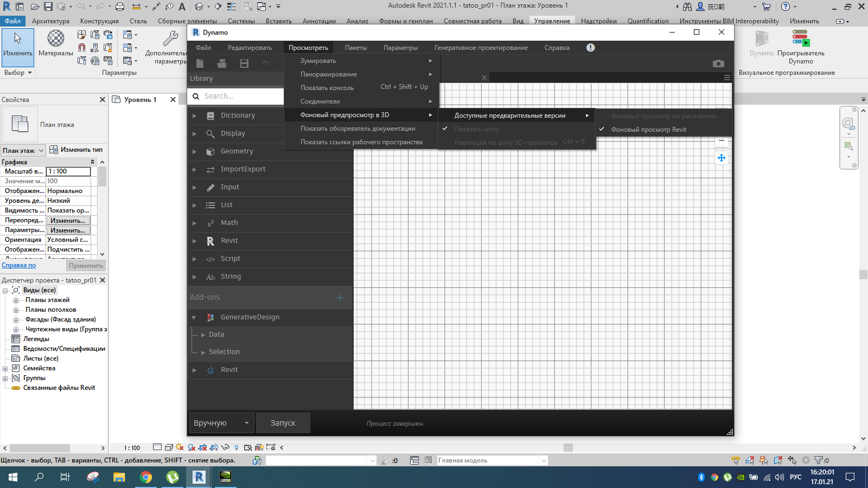Open the Соединители submenu
This screenshot has height=488, width=868.
pos(361,101)
